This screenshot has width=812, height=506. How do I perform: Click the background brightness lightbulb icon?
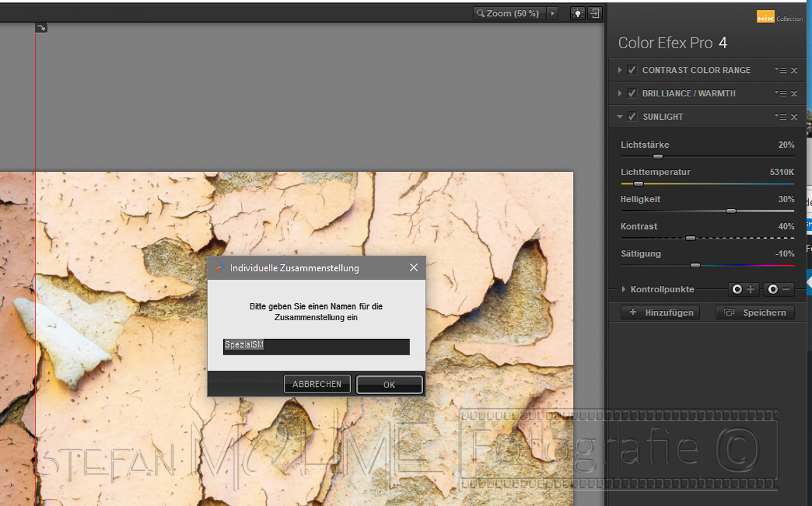click(x=577, y=13)
